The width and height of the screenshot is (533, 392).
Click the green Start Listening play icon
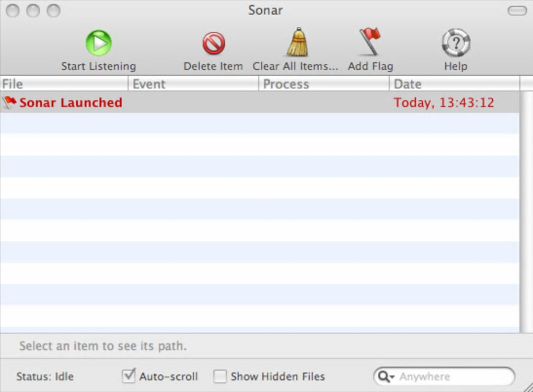pos(99,43)
